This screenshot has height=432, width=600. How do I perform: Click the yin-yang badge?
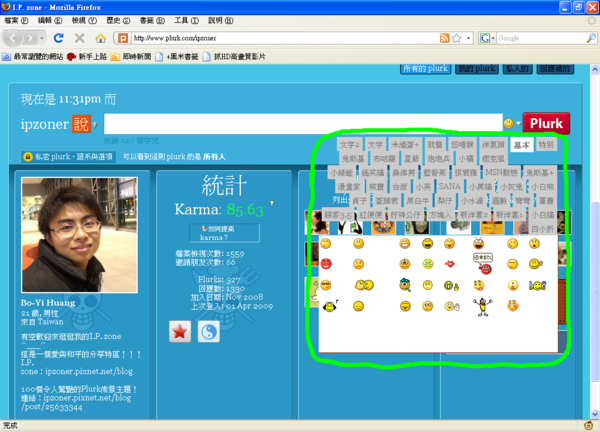tap(209, 332)
